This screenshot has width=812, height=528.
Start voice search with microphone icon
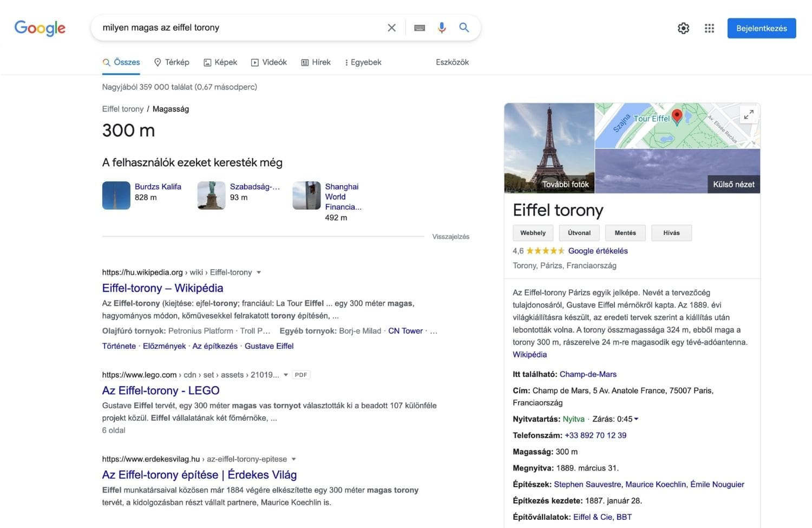(442, 28)
